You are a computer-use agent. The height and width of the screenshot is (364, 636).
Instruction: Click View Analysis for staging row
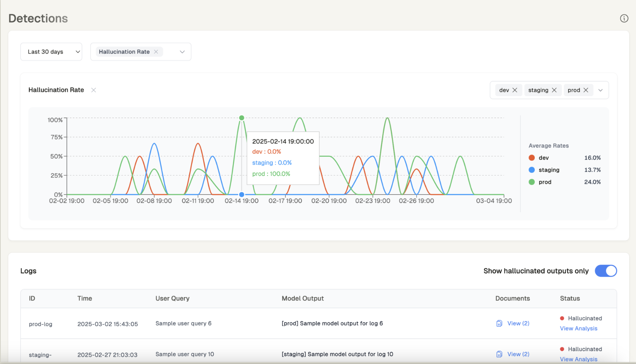(579, 359)
